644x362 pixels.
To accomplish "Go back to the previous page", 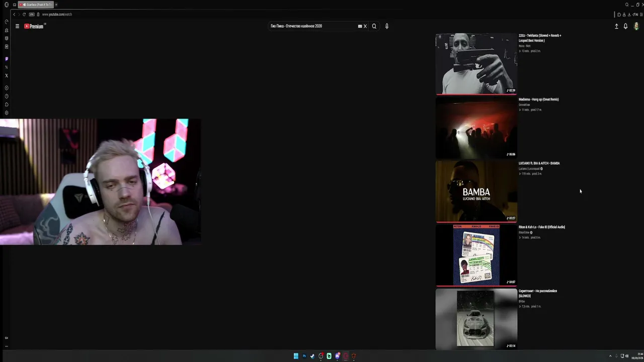I will coord(14,15).
